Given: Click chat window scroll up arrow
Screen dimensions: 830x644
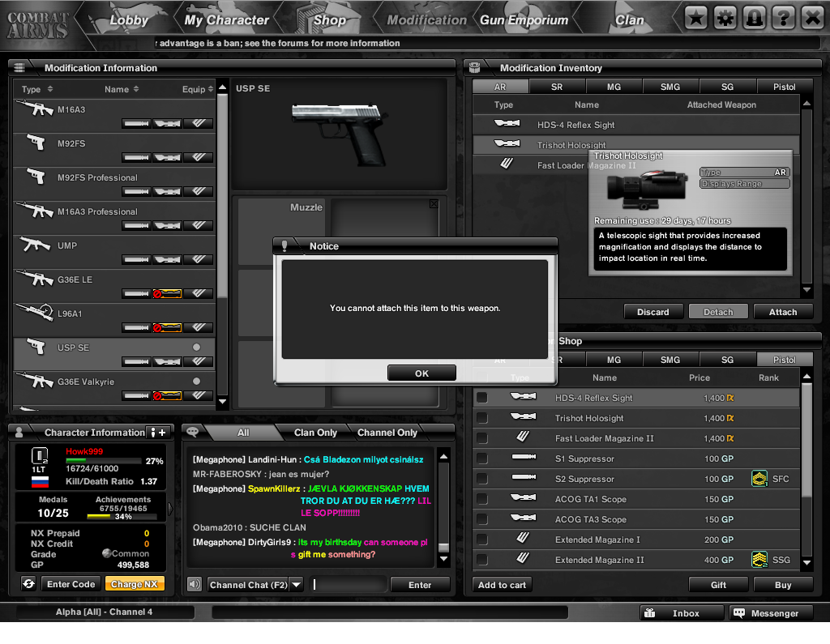Looking at the screenshot, I should coord(444,456).
